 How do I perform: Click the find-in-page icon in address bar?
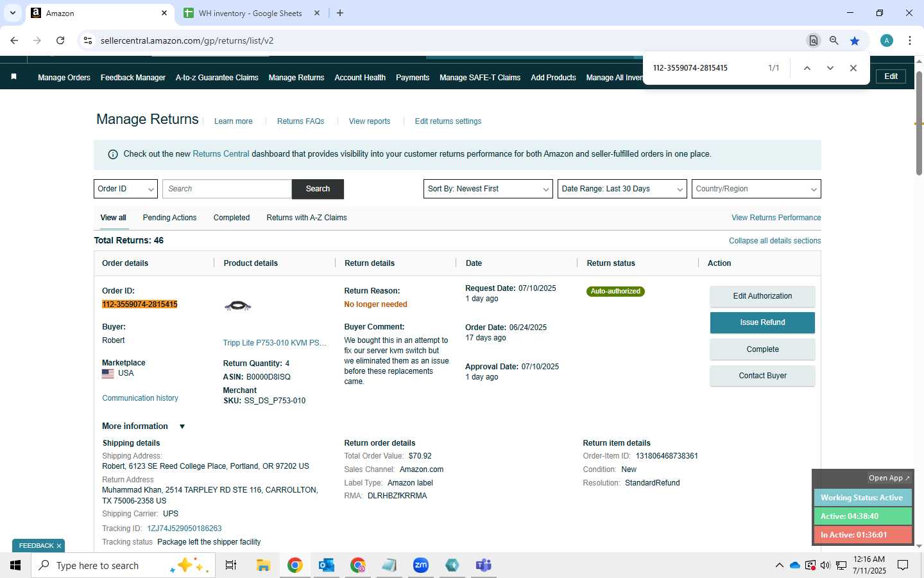[x=813, y=40]
